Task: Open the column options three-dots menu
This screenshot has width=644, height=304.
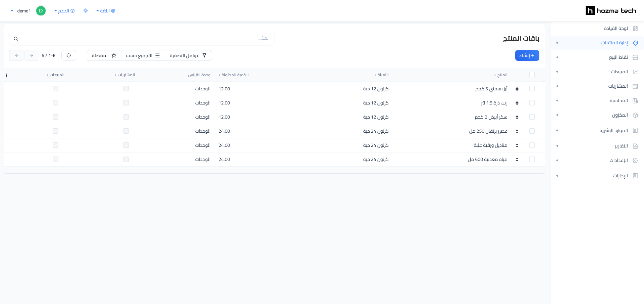Action: tap(6, 75)
